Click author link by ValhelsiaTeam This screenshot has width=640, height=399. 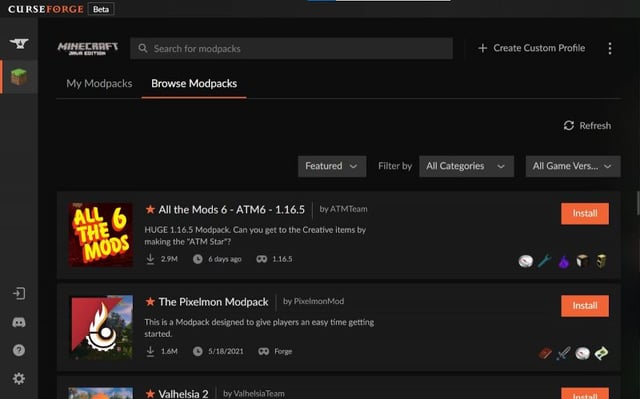pyautogui.click(x=254, y=393)
